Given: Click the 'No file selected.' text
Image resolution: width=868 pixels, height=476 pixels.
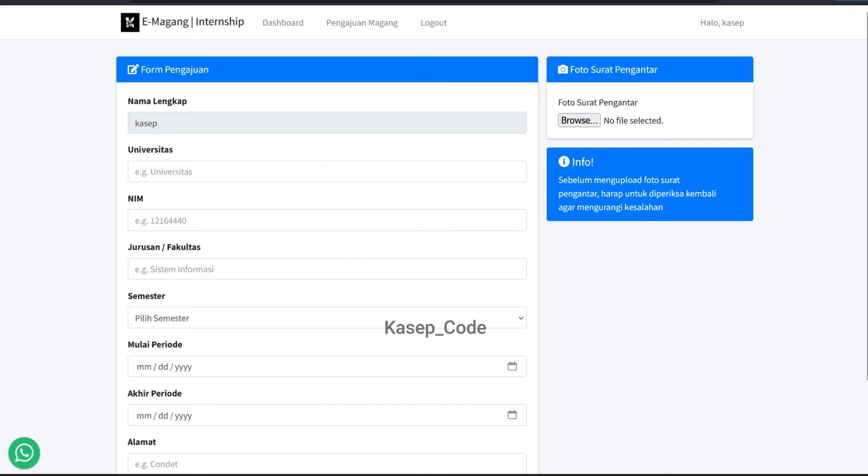Looking at the screenshot, I should click(x=633, y=121).
